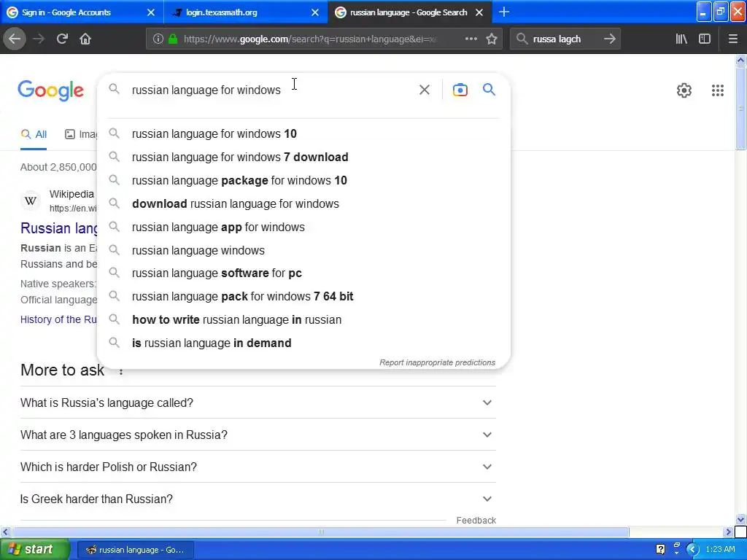747x560 pixels.
Task: Select the All results tab
Action: (x=34, y=134)
